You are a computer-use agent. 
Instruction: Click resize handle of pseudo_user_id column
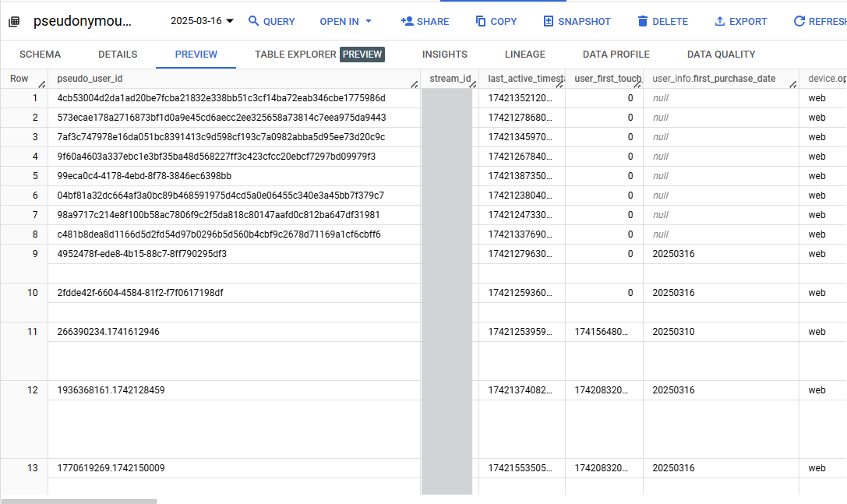[415, 84]
